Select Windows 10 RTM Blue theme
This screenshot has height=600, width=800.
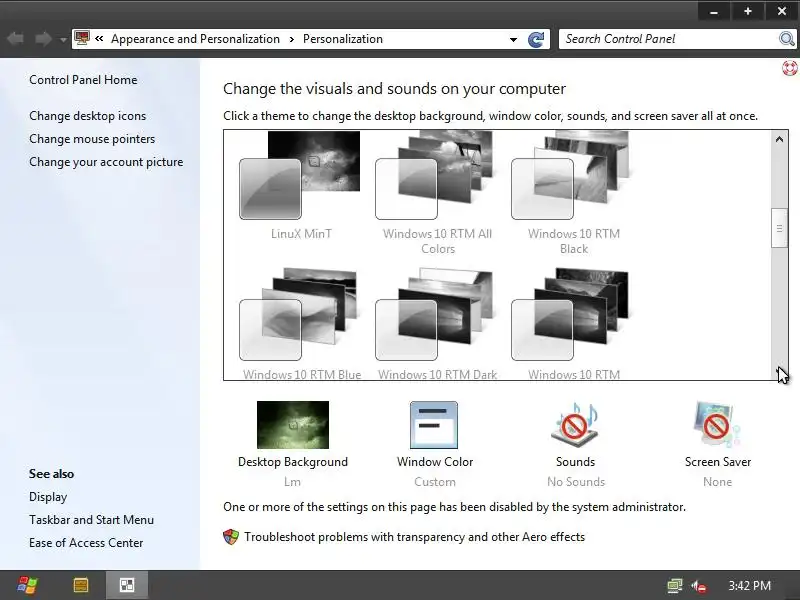301,323
